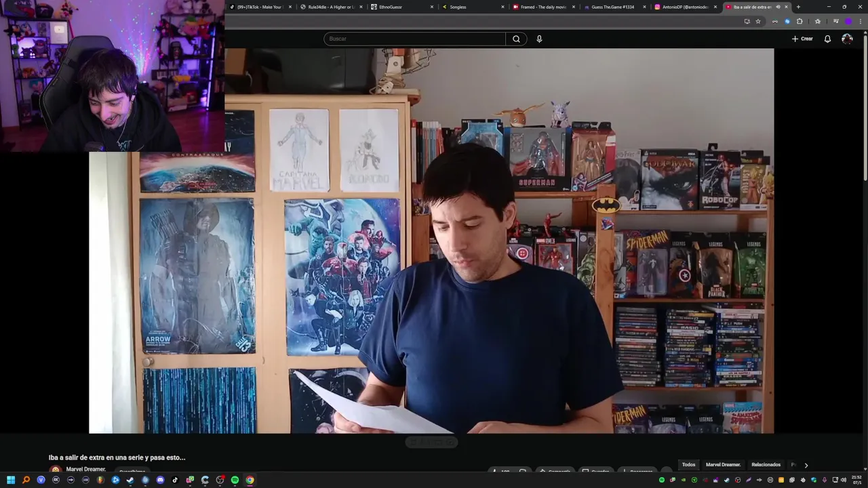The image size is (868, 488).
Task: Click video title Iba a salir de extra
Action: click(117, 457)
